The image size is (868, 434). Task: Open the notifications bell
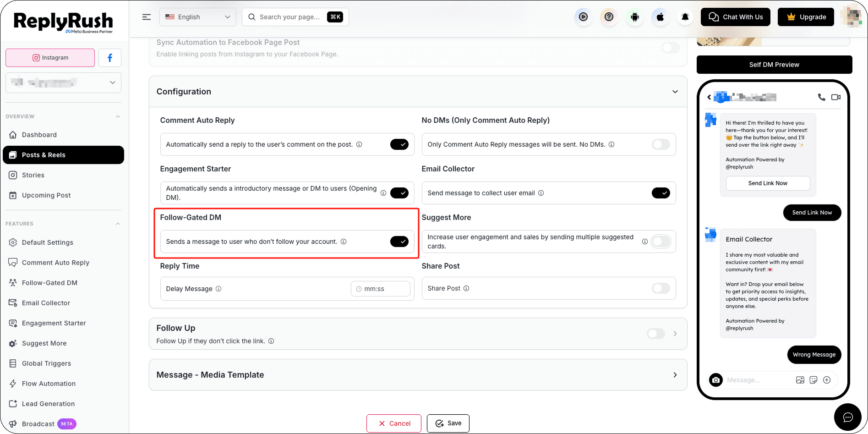(685, 17)
